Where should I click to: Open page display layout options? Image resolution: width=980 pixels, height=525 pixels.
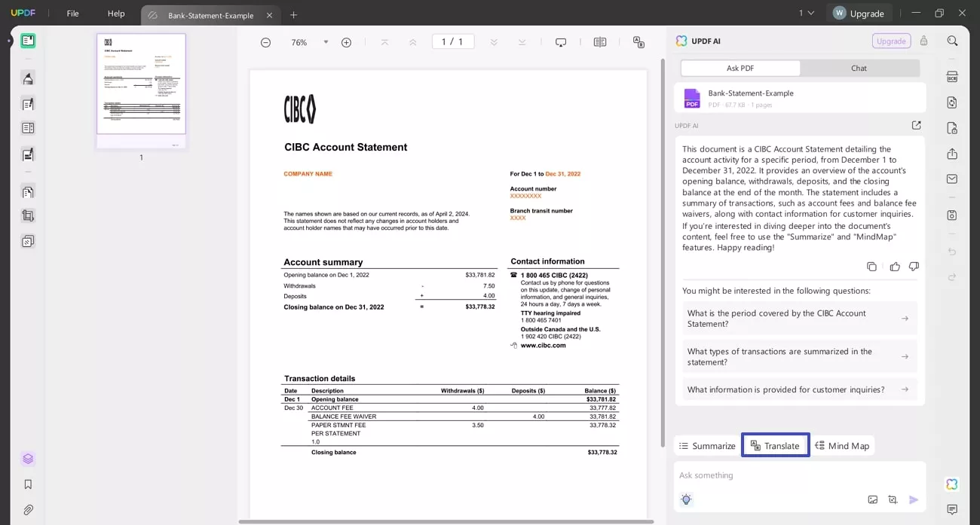coord(600,42)
